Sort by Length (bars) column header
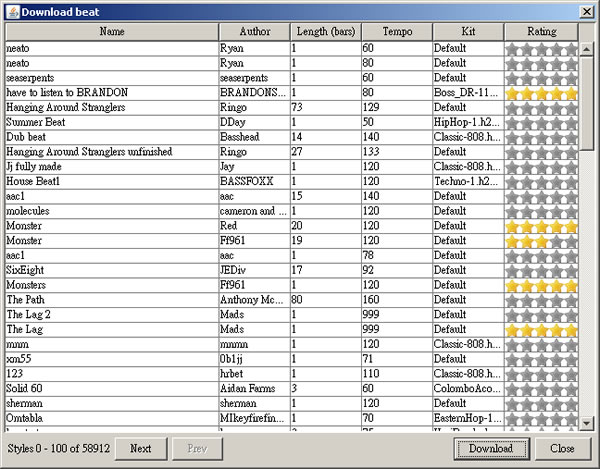Screen dimensions: 600x469 click(326, 32)
